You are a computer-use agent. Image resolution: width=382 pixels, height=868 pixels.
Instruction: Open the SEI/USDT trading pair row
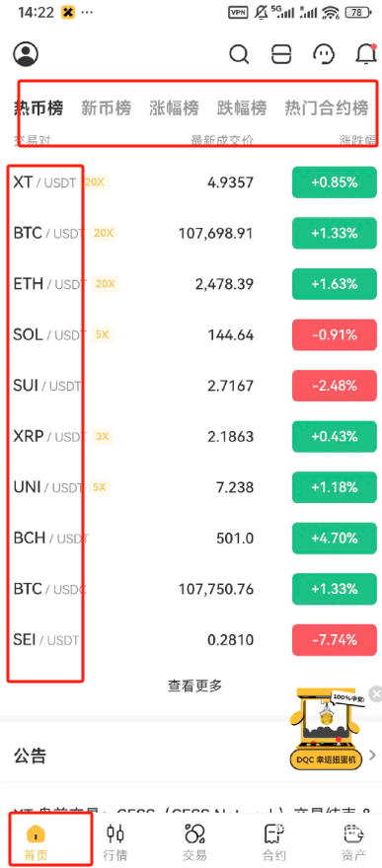(191, 640)
